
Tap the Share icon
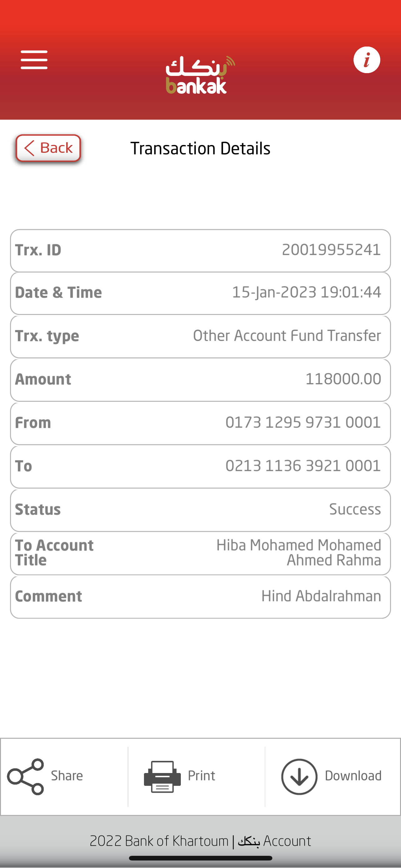[26, 776]
